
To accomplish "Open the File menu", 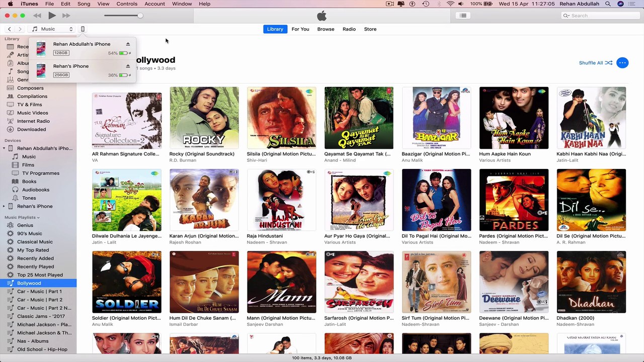I will pos(49,4).
